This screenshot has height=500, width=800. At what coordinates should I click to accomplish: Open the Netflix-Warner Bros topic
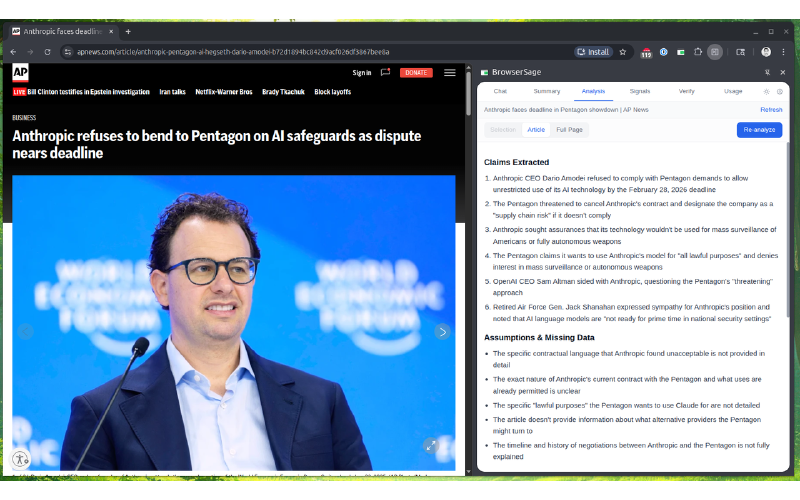(x=223, y=92)
